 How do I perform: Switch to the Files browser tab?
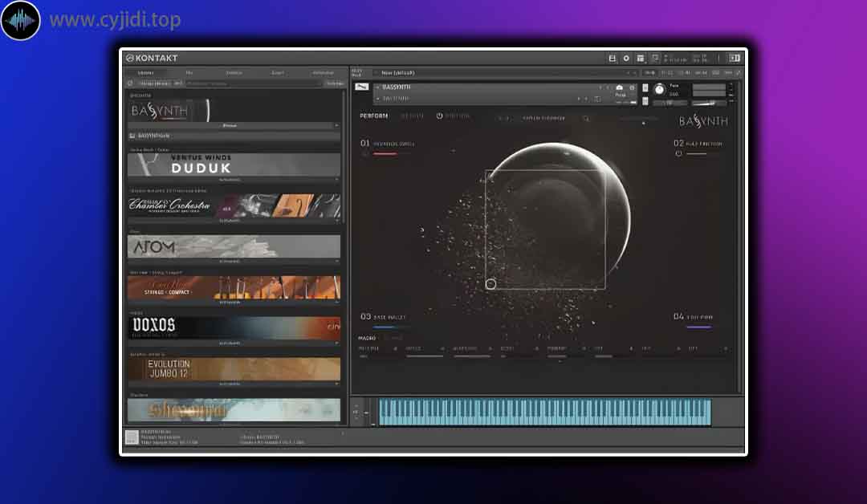click(189, 73)
